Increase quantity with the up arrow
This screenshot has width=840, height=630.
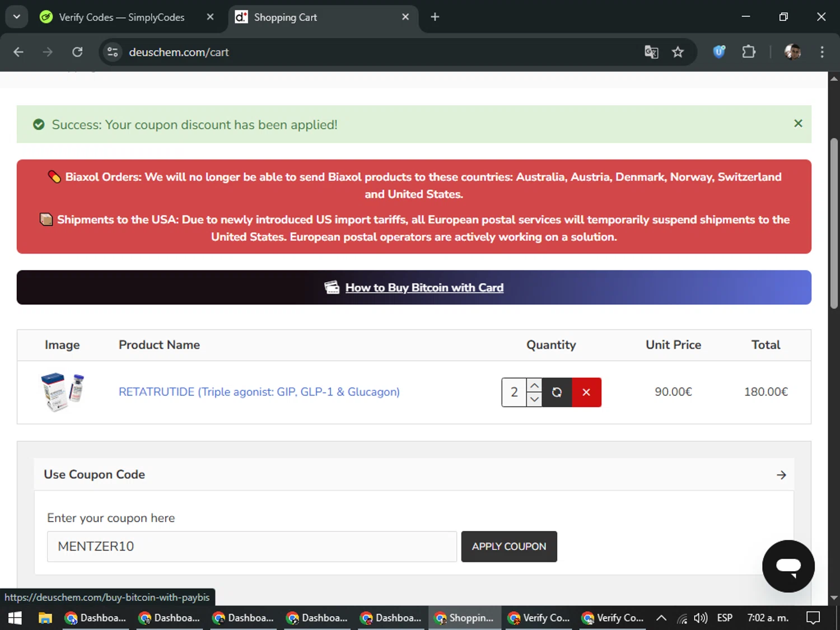point(534,385)
